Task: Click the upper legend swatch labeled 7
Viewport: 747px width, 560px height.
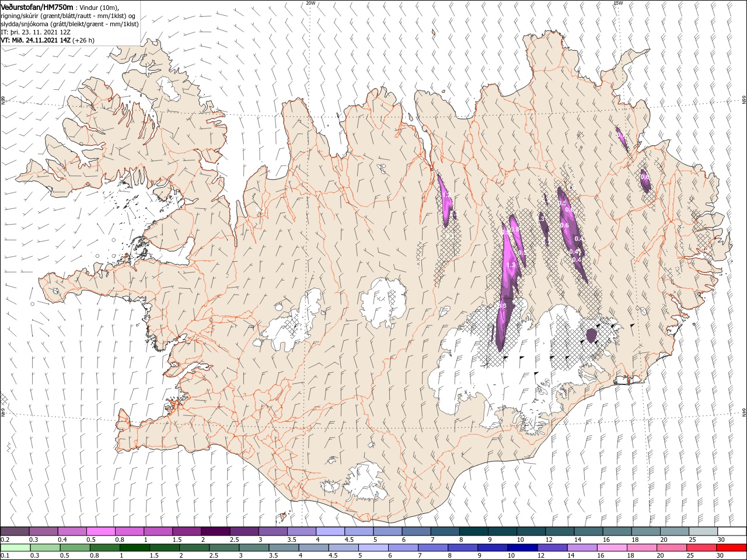Action: click(445, 531)
